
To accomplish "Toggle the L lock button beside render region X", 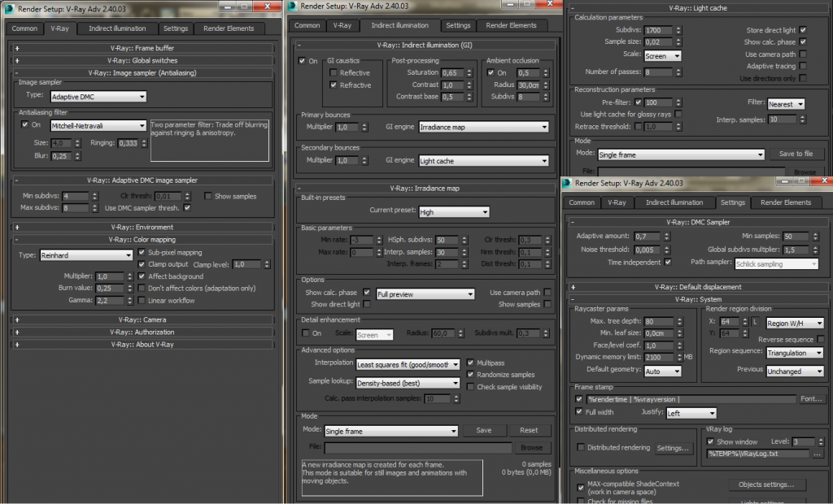I will pos(754,323).
